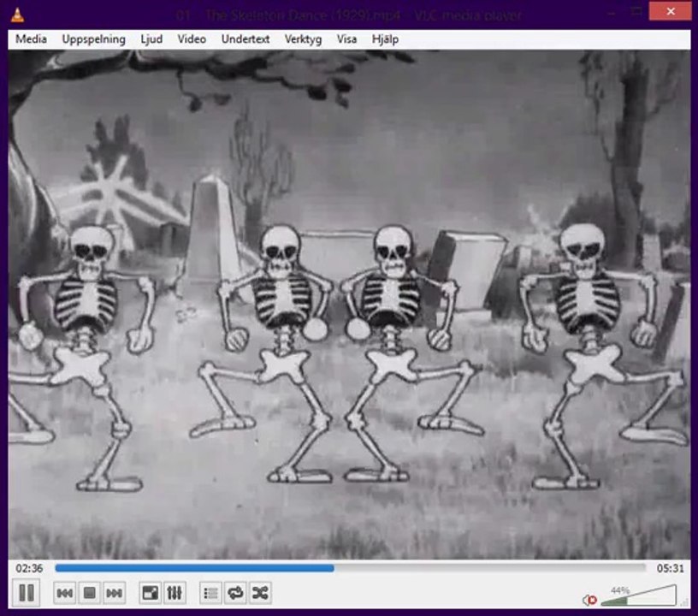
Task: Click the skeleton dance video area
Action: pyautogui.click(x=350, y=305)
